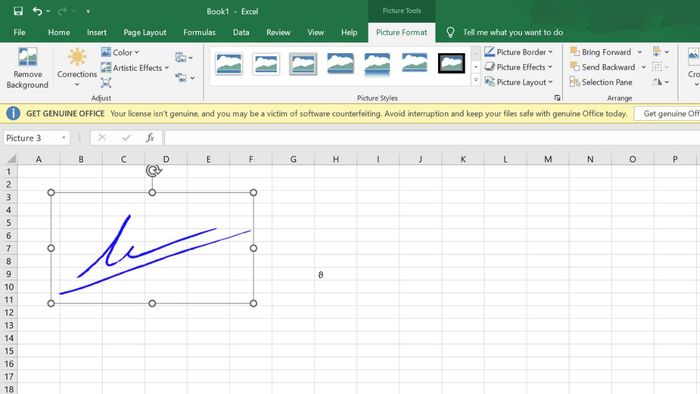This screenshot has width=700, height=394.
Task: Switch to the Insert tab
Action: pyautogui.click(x=96, y=32)
